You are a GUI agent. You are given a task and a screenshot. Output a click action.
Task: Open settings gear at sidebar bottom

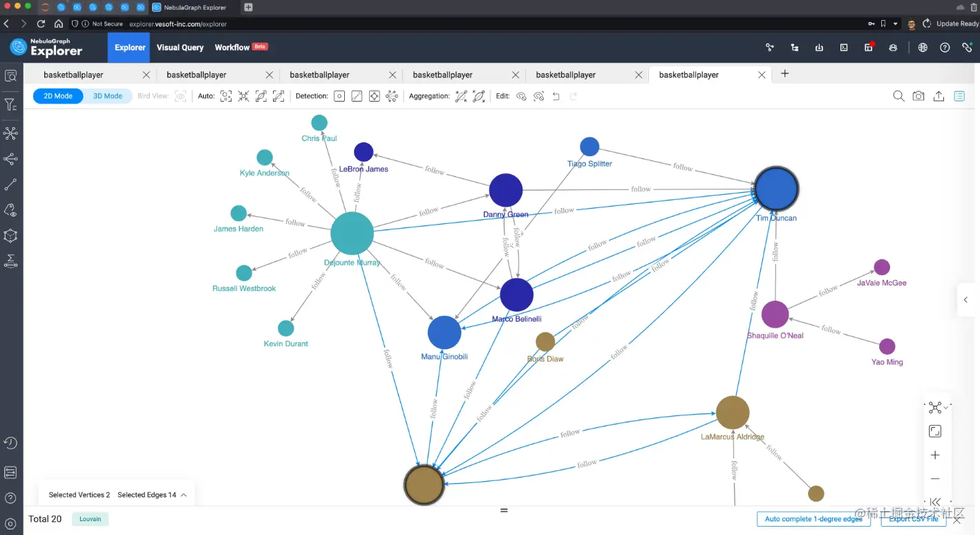10,523
